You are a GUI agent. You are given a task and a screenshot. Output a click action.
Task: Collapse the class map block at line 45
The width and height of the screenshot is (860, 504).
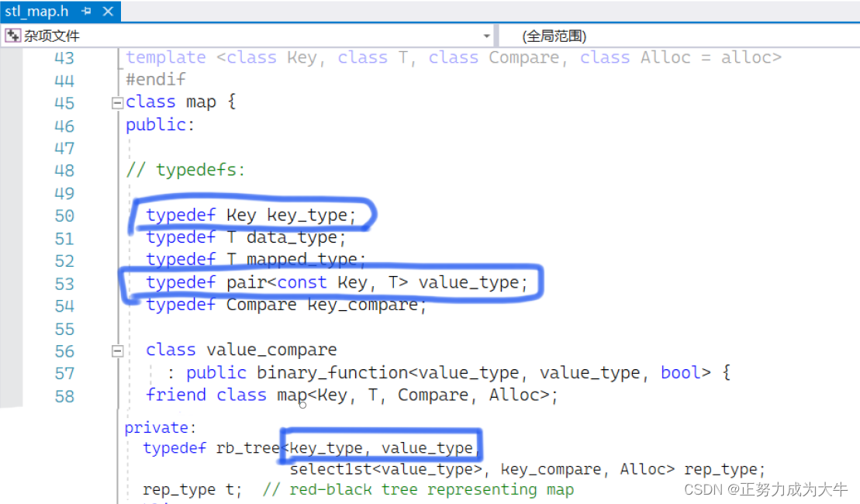click(117, 102)
